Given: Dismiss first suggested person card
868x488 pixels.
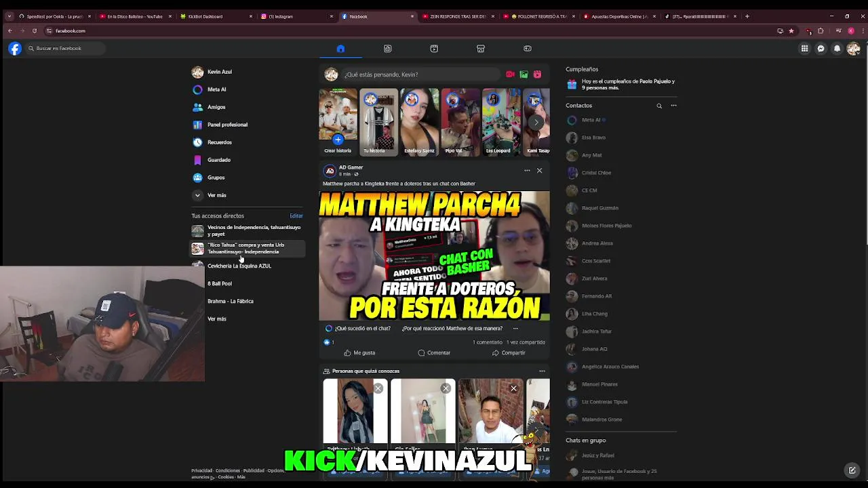Looking at the screenshot, I should [378, 388].
